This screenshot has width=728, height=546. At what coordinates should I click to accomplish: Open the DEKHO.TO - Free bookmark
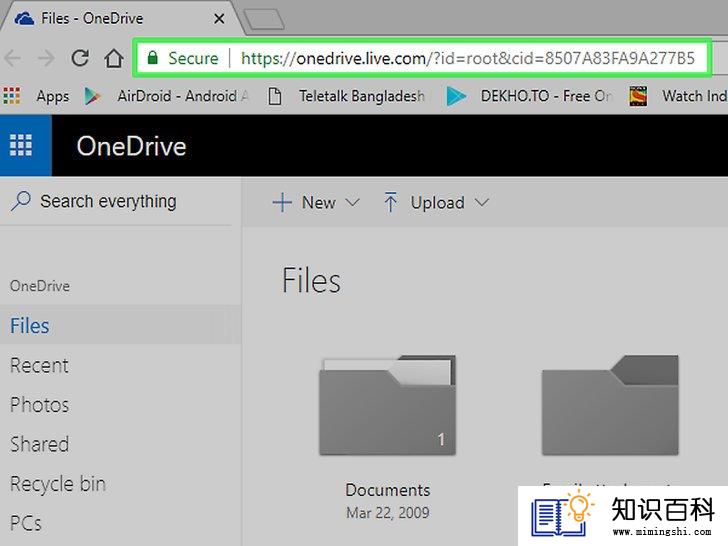[x=546, y=96]
